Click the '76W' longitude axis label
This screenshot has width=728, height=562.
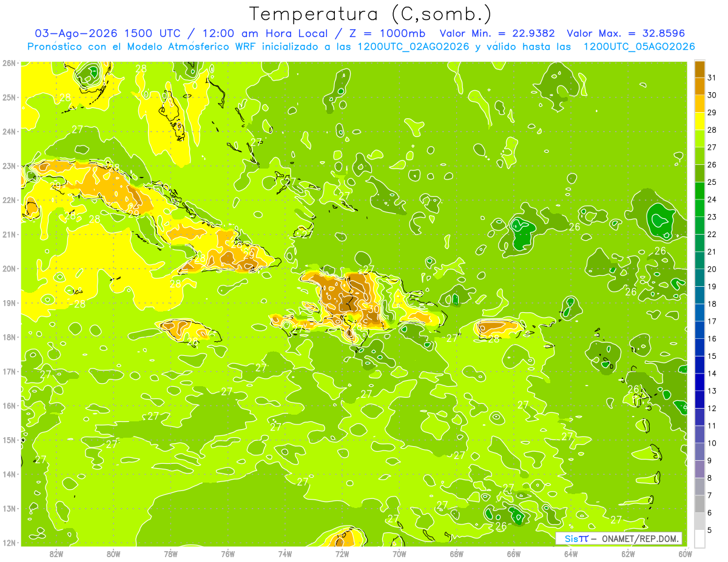227,554
